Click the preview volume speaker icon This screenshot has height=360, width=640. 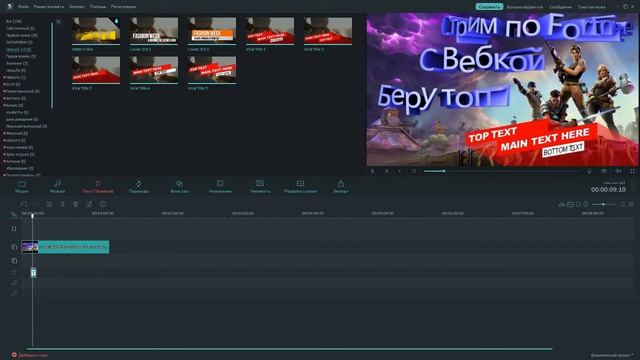[618, 171]
